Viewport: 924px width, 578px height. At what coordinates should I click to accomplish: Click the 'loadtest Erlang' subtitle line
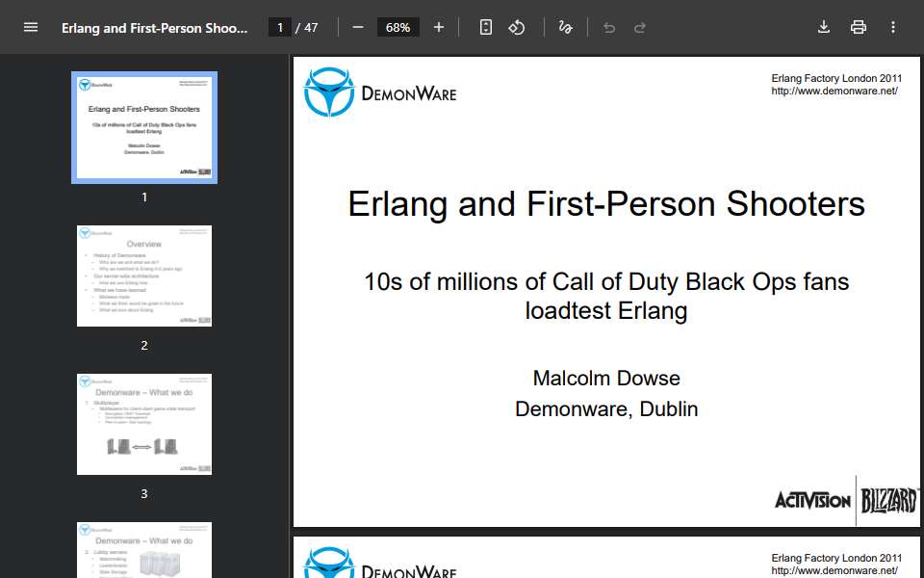click(x=606, y=311)
